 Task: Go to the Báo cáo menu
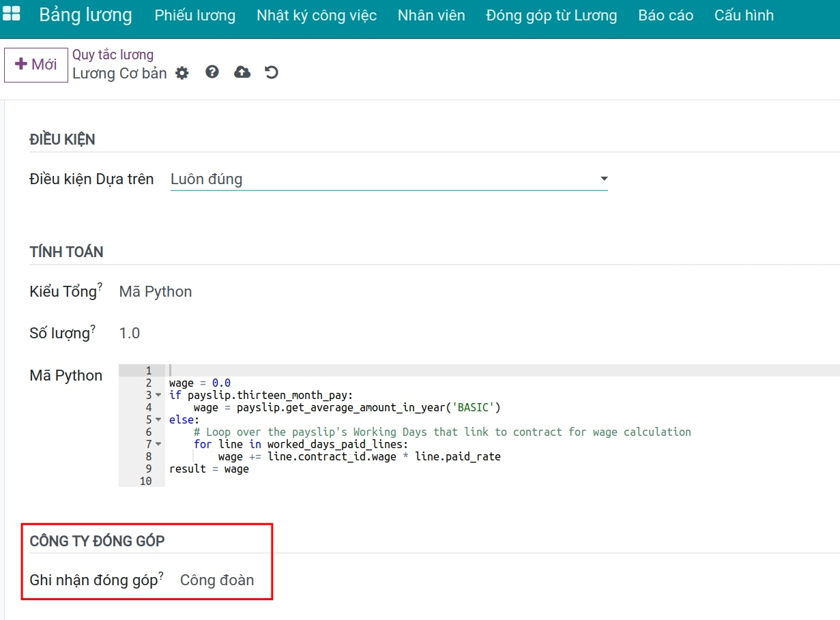click(665, 16)
